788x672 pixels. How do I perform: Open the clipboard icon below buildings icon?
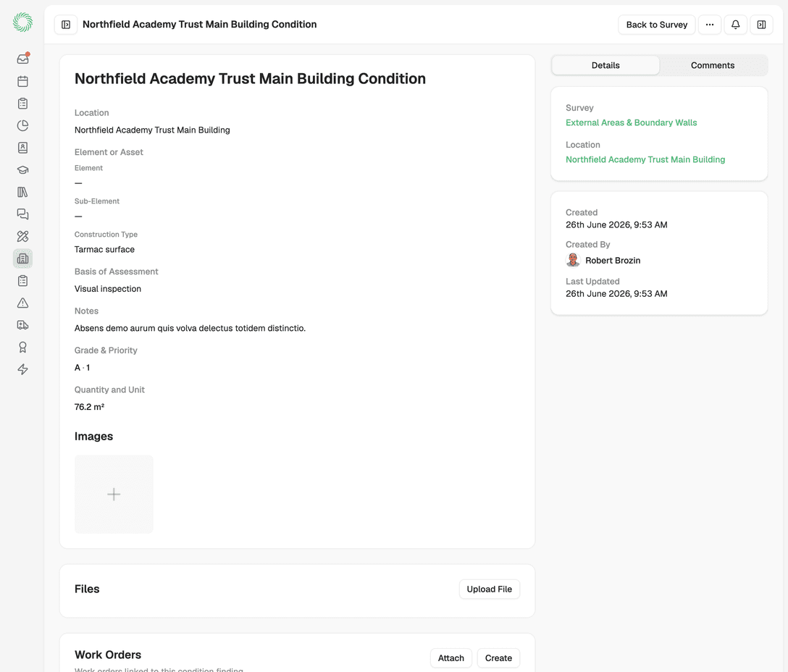pyautogui.click(x=22, y=281)
